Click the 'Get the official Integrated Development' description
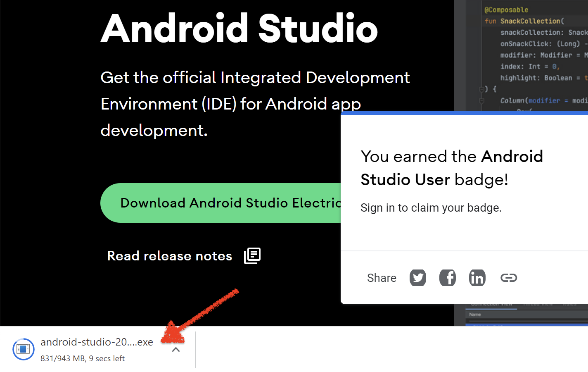Viewport: 588px width, 372px height. pyautogui.click(x=255, y=104)
